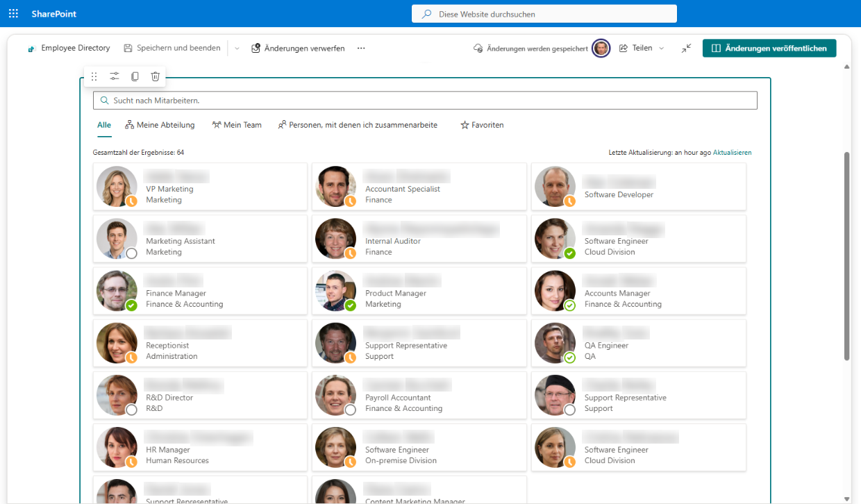Screen dimensions: 861x504
Task: Open the more options ellipsis menu
Action: pos(361,49)
